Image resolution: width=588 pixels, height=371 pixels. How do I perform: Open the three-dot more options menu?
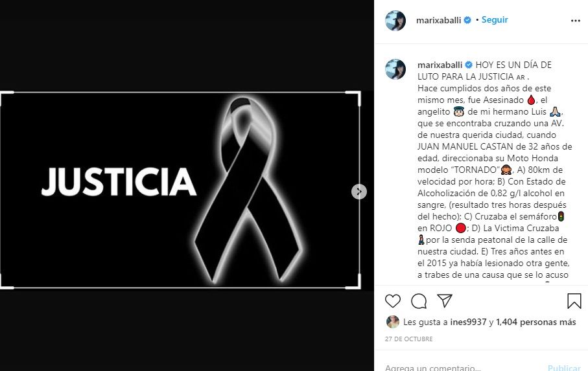pyautogui.click(x=576, y=21)
